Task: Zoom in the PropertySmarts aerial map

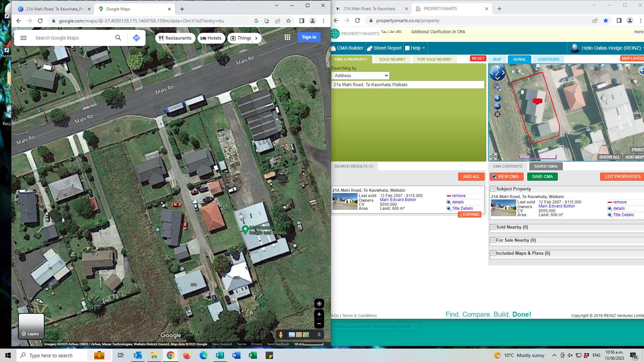Action: [x=497, y=98]
